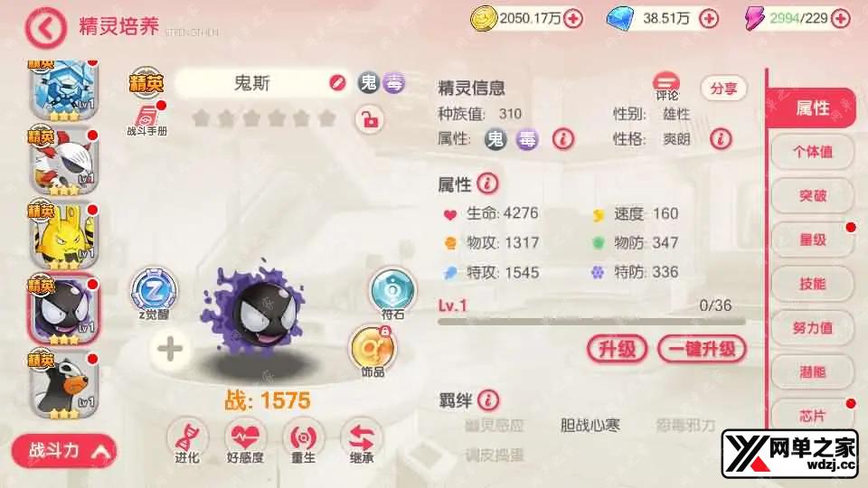Image resolution: width=868 pixels, height=488 pixels.
Task: Select the 重生 rebirth icon
Action: 304,442
